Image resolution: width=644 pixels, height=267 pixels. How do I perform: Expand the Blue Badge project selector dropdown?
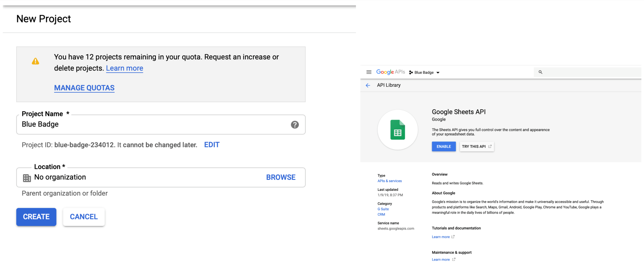[438, 73]
